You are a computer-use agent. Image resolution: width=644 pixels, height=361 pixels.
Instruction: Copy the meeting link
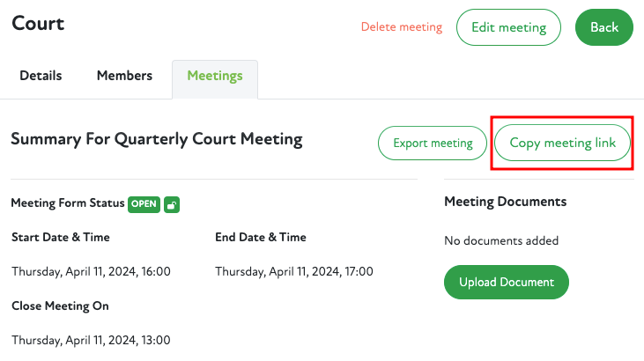563,143
